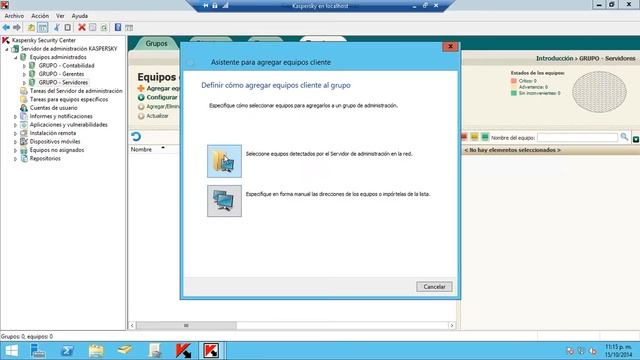Open Server Manager from taskbar
This screenshot has height=360, width=640.
(x=38, y=351)
